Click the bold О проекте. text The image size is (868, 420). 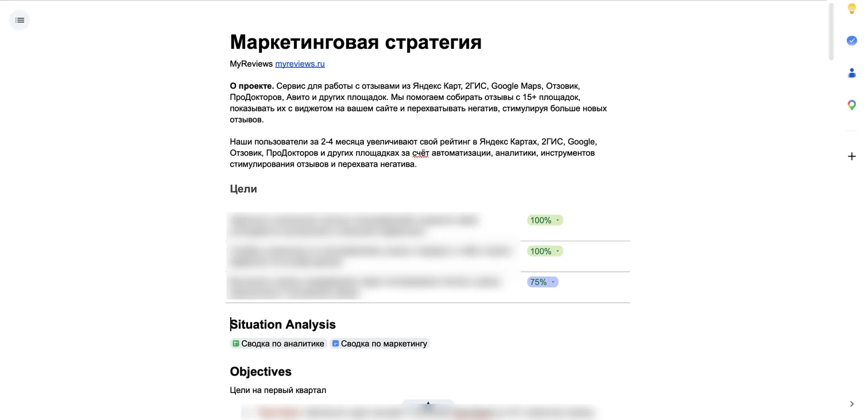252,86
